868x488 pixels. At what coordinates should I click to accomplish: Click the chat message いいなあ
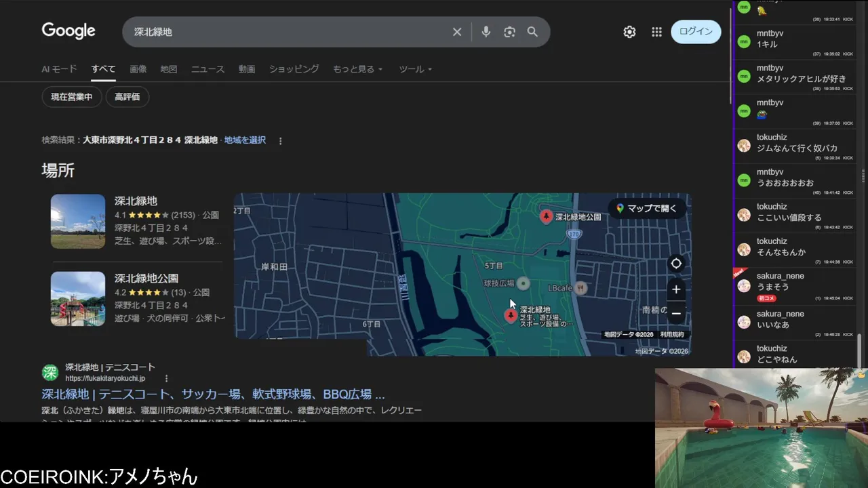tap(773, 325)
